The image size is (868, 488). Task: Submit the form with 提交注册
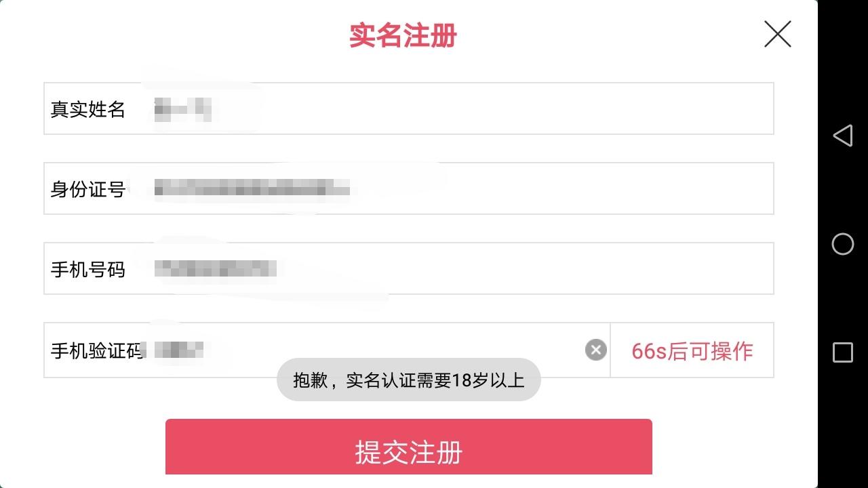409,447
